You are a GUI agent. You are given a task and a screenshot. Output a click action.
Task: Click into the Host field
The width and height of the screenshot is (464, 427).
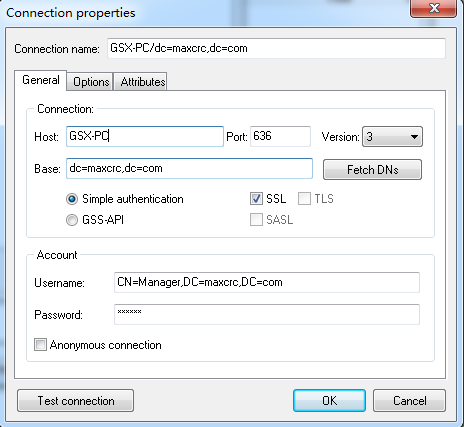145,136
